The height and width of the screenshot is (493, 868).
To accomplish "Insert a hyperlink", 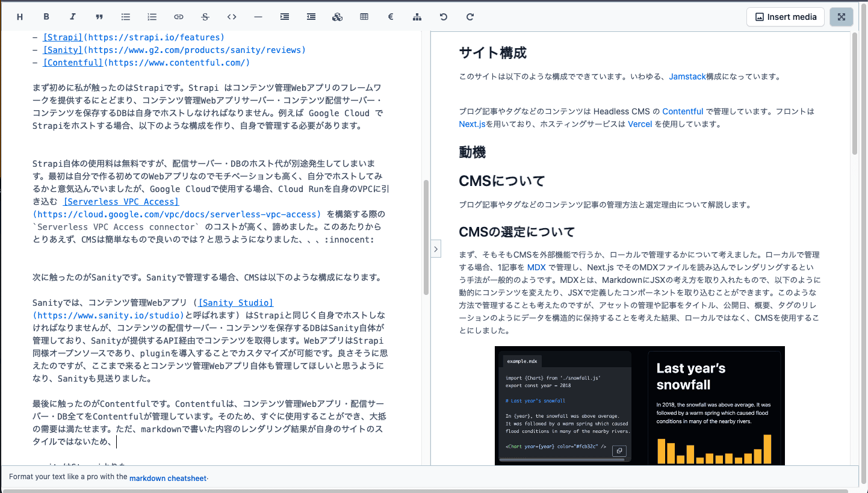I will (x=178, y=17).
